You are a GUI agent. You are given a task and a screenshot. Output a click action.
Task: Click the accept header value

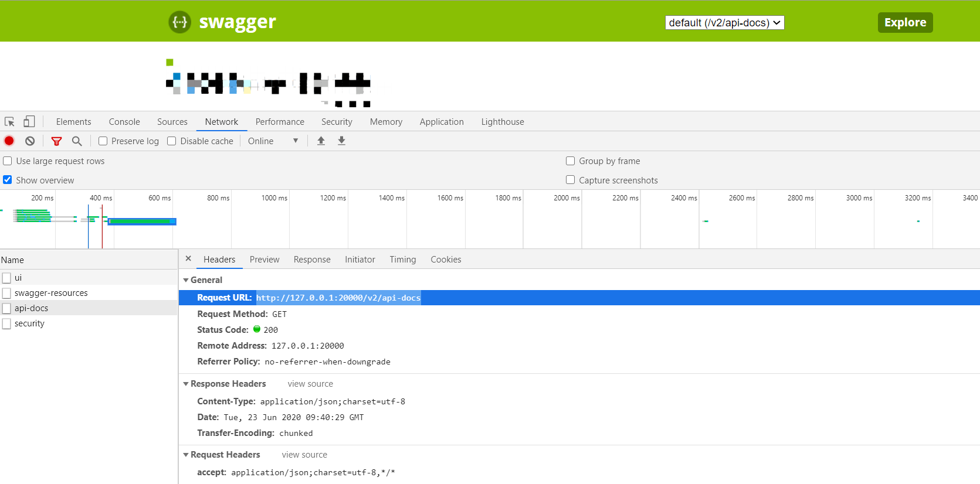pos(313,472)
